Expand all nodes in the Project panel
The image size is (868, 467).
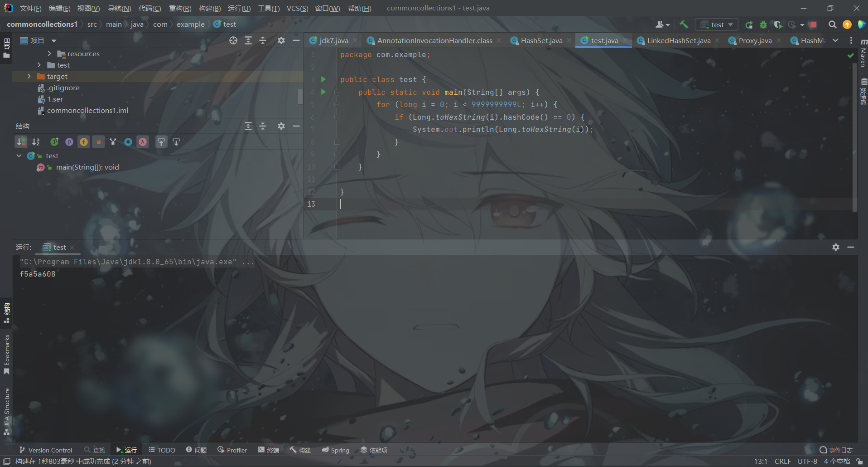pyautogui.click(x=248, y=40)
